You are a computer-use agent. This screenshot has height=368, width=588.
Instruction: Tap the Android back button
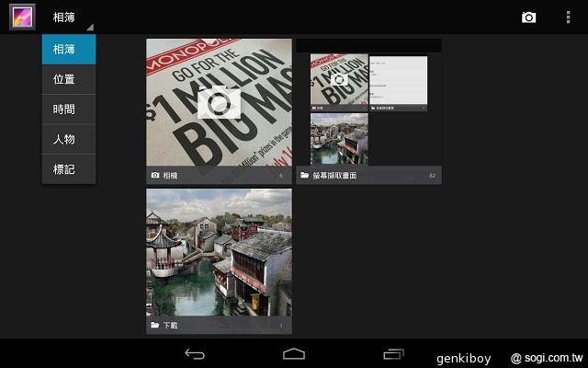(x=195, y=353)
